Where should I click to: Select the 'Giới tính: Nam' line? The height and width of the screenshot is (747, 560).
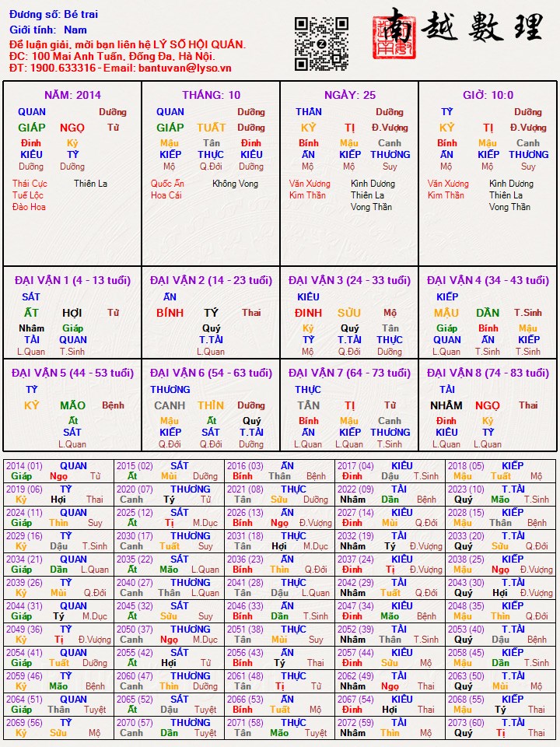point(48,30)
